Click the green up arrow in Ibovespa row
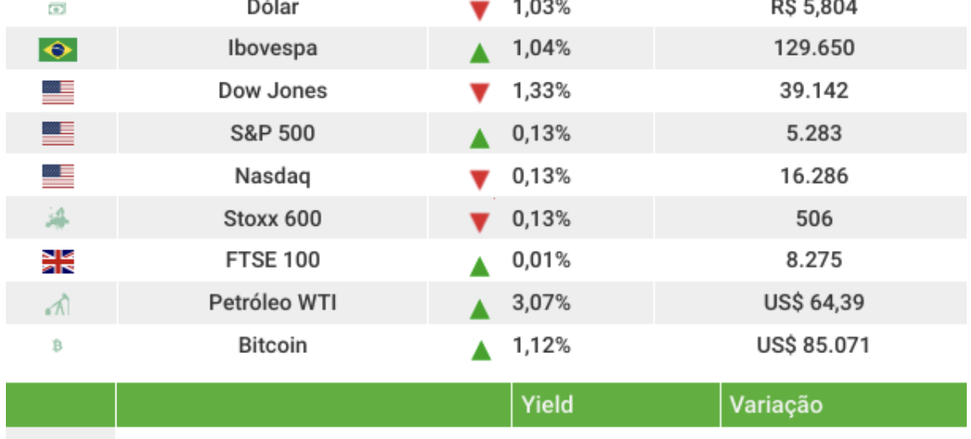This screenshot has width=971, height=439. coord(480,51)
